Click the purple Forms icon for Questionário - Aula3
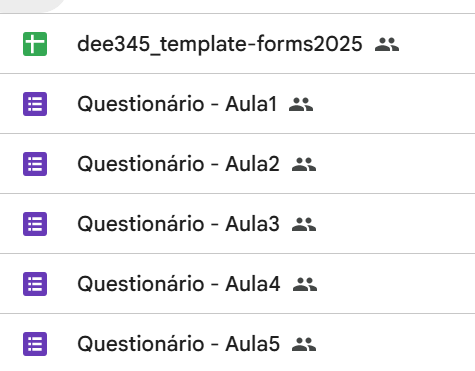Image resolution: width=475 pixels, height=371 pixels. click(35, 224)
